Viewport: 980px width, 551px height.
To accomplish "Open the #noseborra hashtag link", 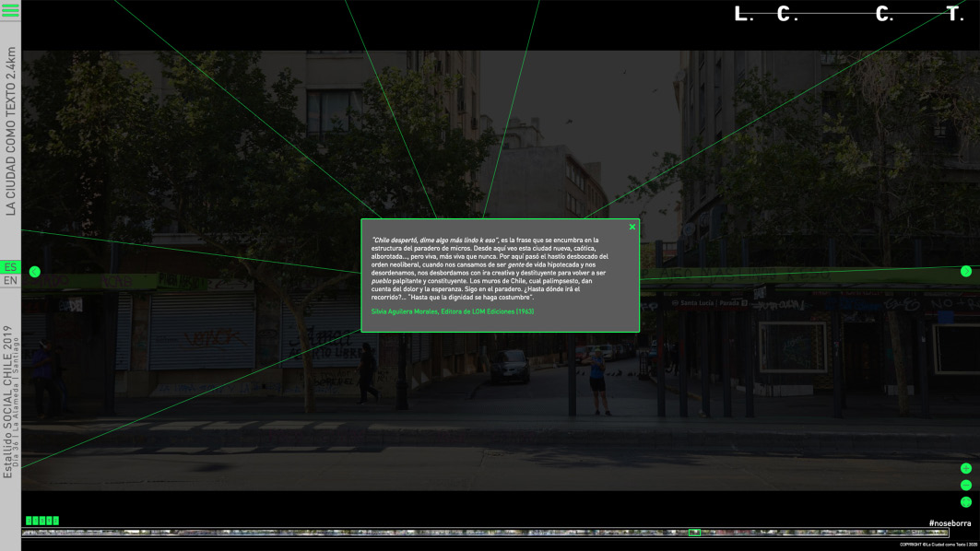I will [951, 522].
